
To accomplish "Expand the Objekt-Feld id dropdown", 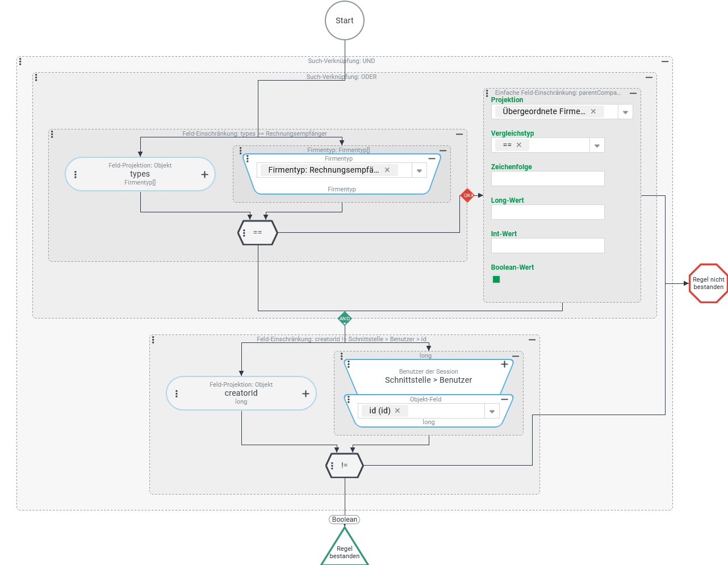I will pyautogui.click(x=492, y=411).
